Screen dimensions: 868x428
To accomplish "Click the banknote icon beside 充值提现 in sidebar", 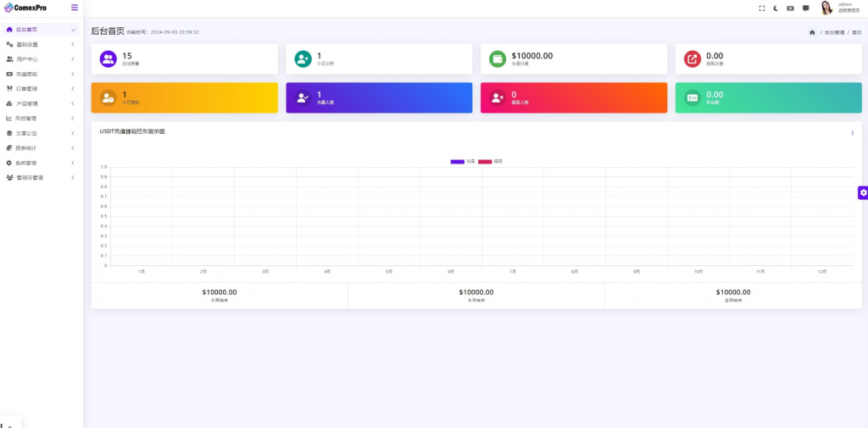I will 9,74.
